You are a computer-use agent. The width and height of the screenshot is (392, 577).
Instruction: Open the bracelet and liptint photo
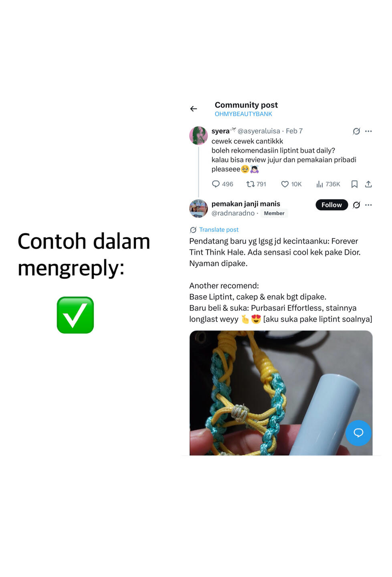281,393
